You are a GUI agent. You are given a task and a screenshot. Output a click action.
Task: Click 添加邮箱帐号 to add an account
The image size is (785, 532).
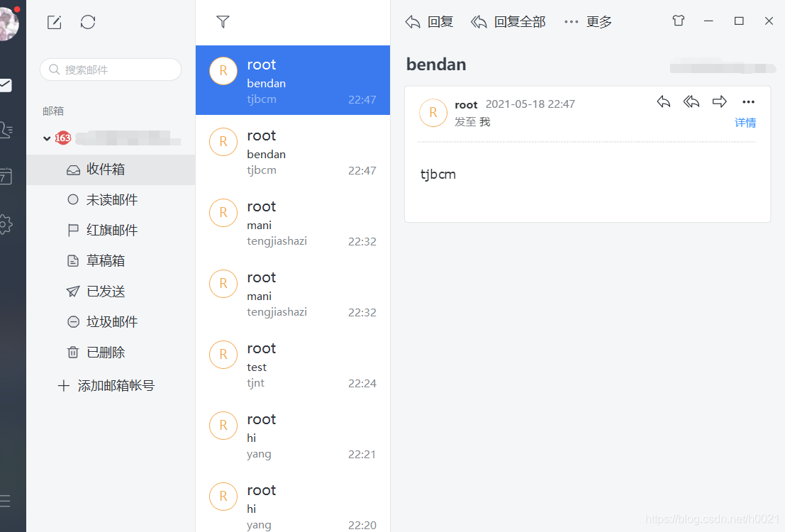click(x=111, y=385)
